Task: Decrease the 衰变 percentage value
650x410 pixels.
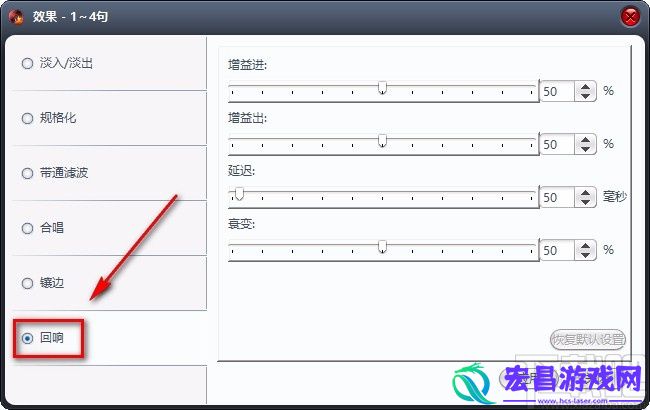Action: coord(585,255)
